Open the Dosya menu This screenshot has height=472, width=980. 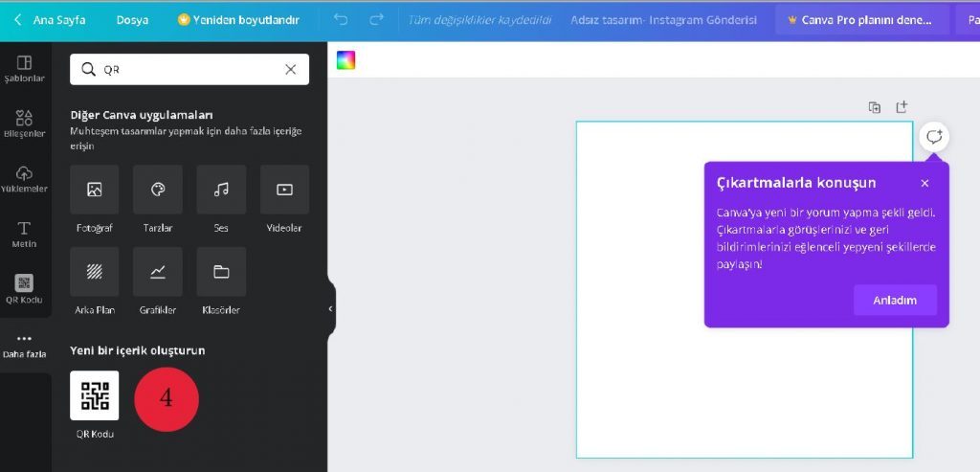tap(132, 19)
